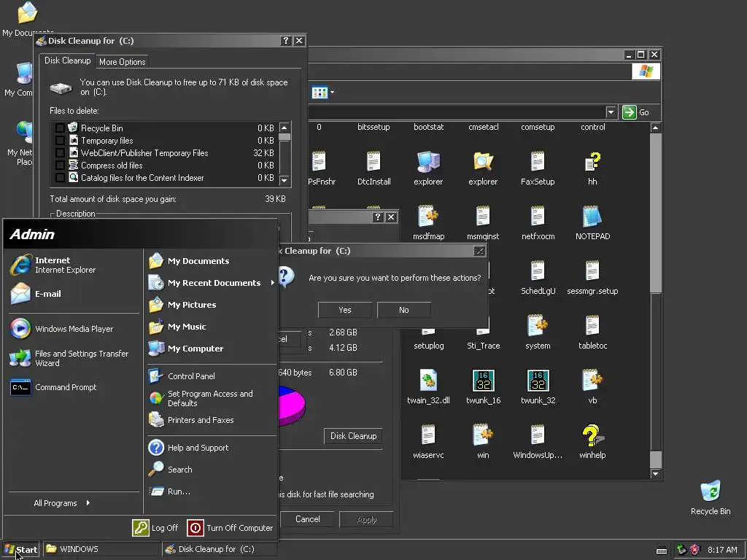Click Cancel in the Properties dialog
This screenshot has height=560, width=747.
[x=307, y=519]
